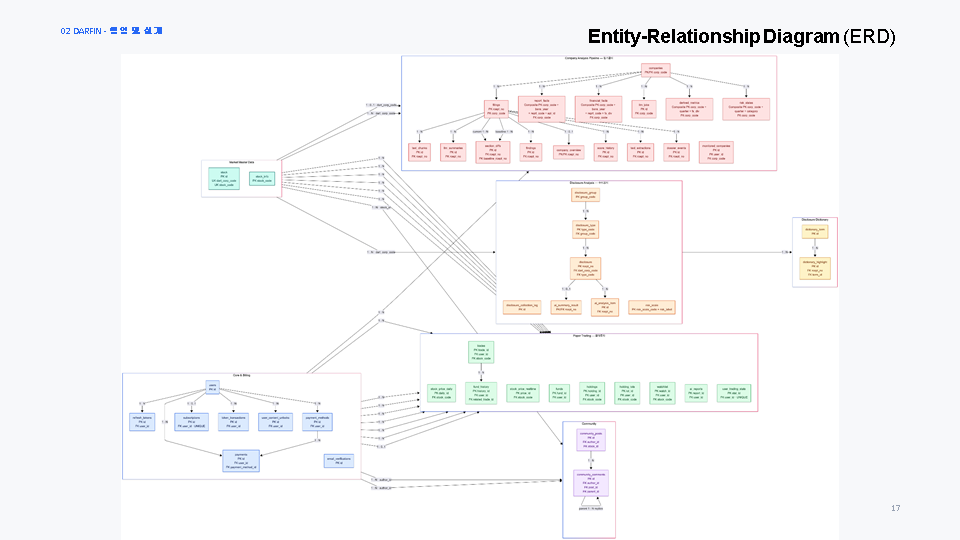960x540 pixels.
Task: Select the derived_metrics entity box
Action: point(689,109)
